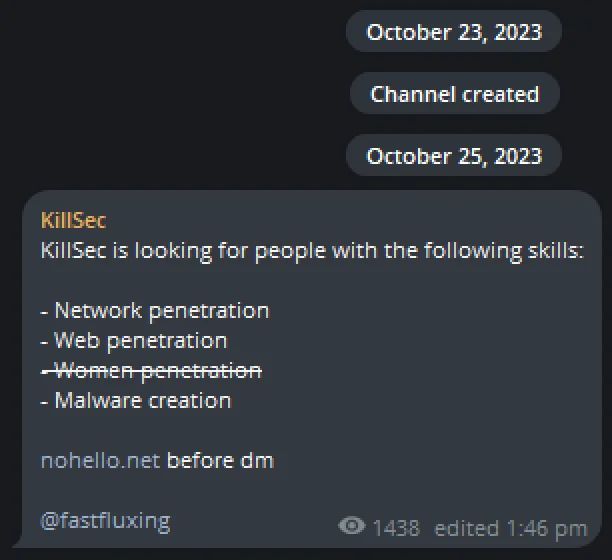Click the October 23, 2023 date badge
Screen dimensions: 612x560
coord(454,32)
